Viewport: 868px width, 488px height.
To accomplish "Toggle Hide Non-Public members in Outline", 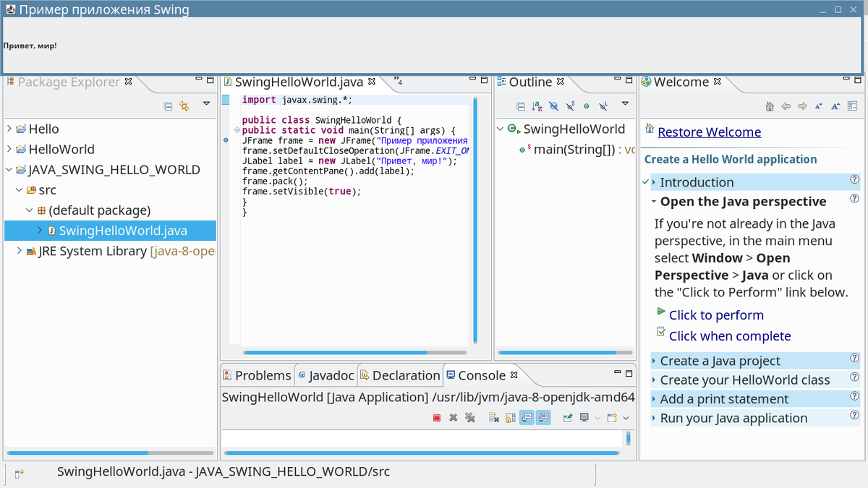I will pyautogui.click(x=586, y=106).
